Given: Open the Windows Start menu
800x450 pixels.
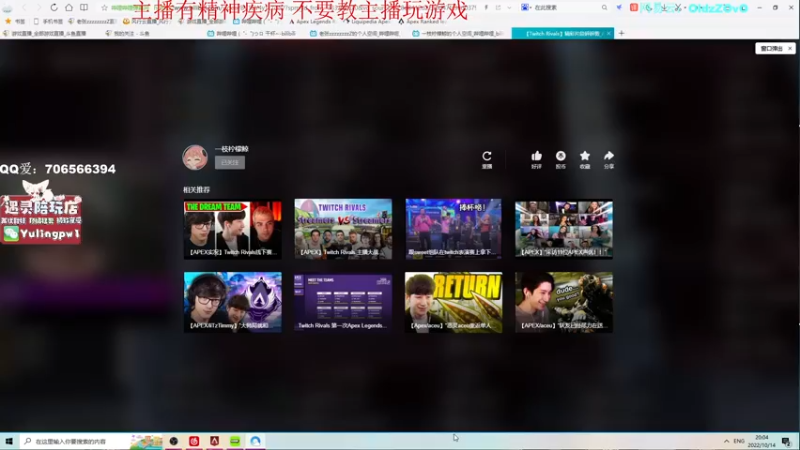Looking at the screenshot, I should 9,441.
